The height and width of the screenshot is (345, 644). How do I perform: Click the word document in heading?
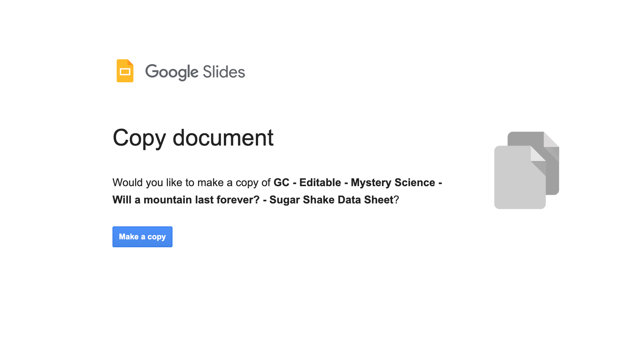click(x=223, y=137)
